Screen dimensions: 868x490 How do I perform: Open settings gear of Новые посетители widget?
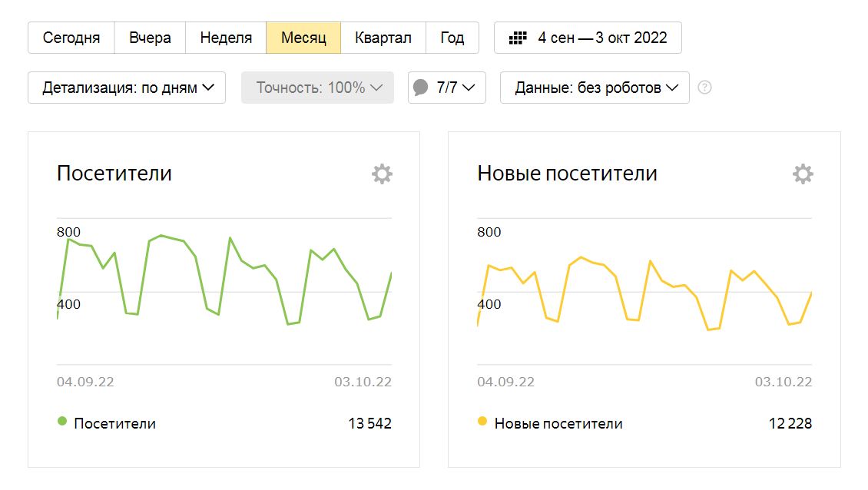(803, 174)
